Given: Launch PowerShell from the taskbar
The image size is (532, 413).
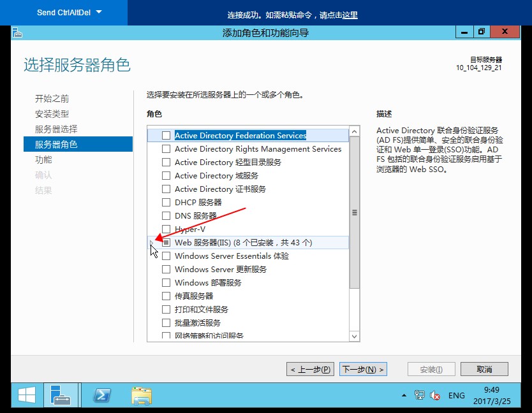Looking at the screenshot, I should [102, 395].
